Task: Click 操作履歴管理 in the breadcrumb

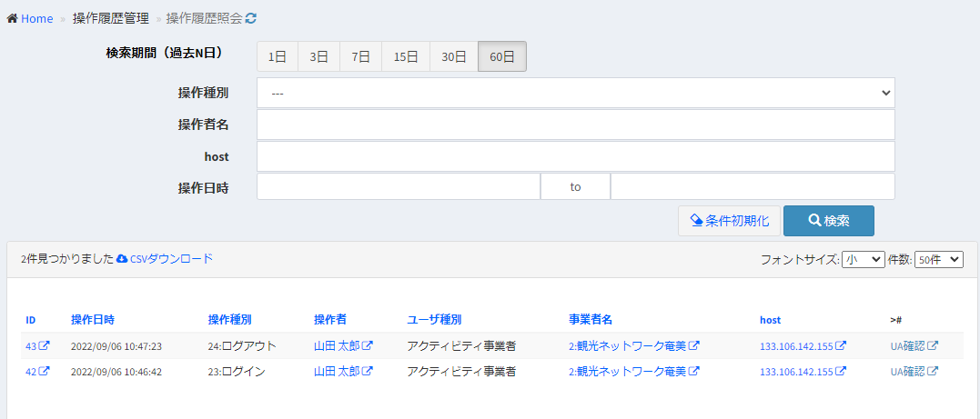Action: 111,19
